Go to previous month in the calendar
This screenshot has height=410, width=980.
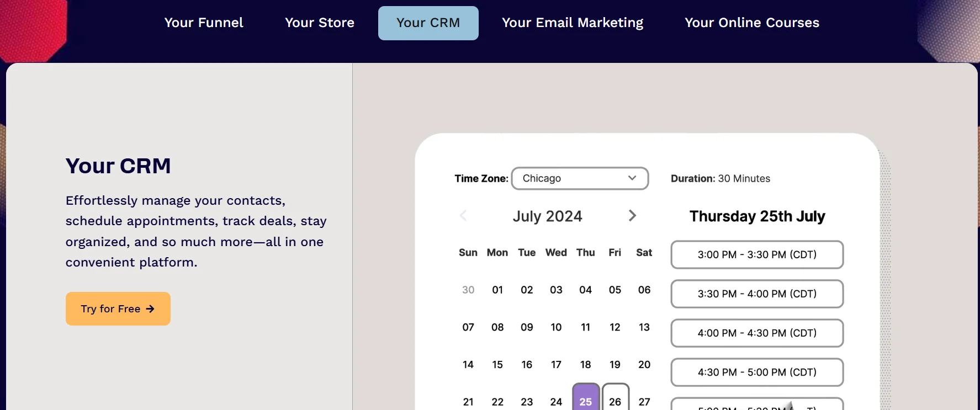[x=463, y=216]
